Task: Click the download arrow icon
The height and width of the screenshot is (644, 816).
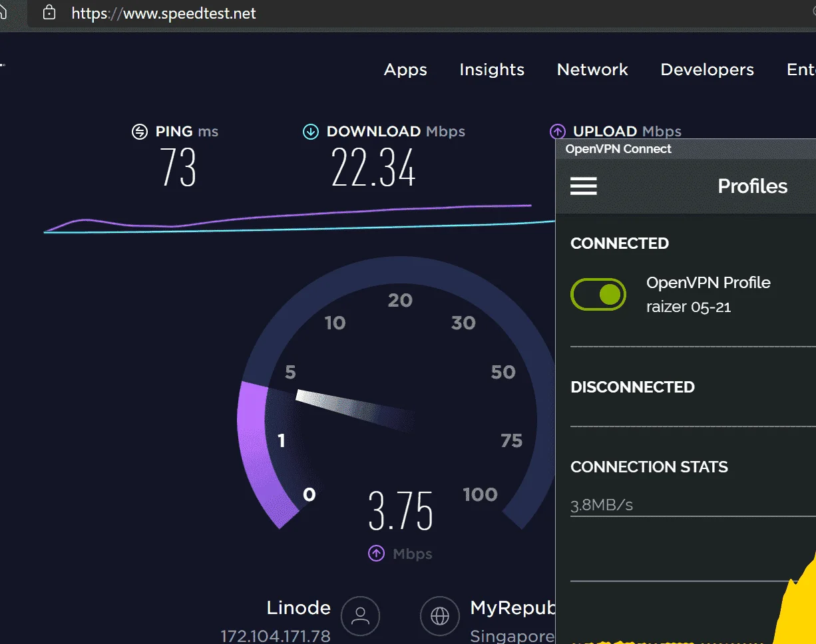Action: point(310,132)
